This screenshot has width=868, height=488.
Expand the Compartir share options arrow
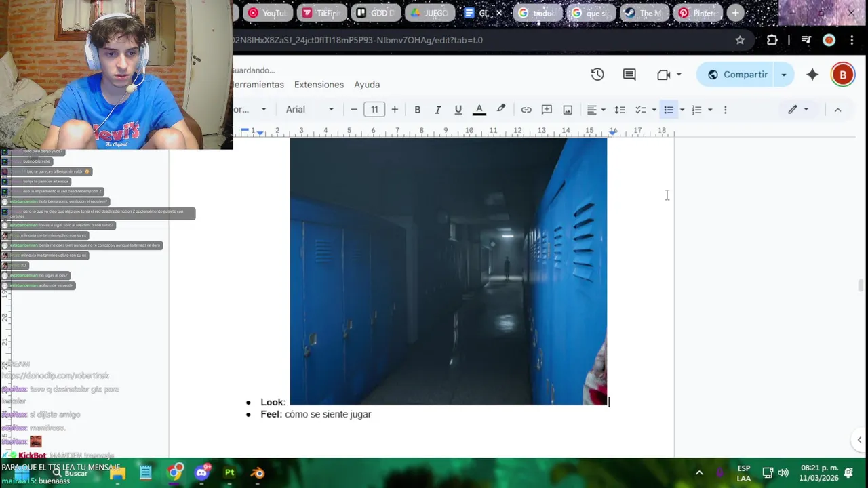(x=784, y=75)
